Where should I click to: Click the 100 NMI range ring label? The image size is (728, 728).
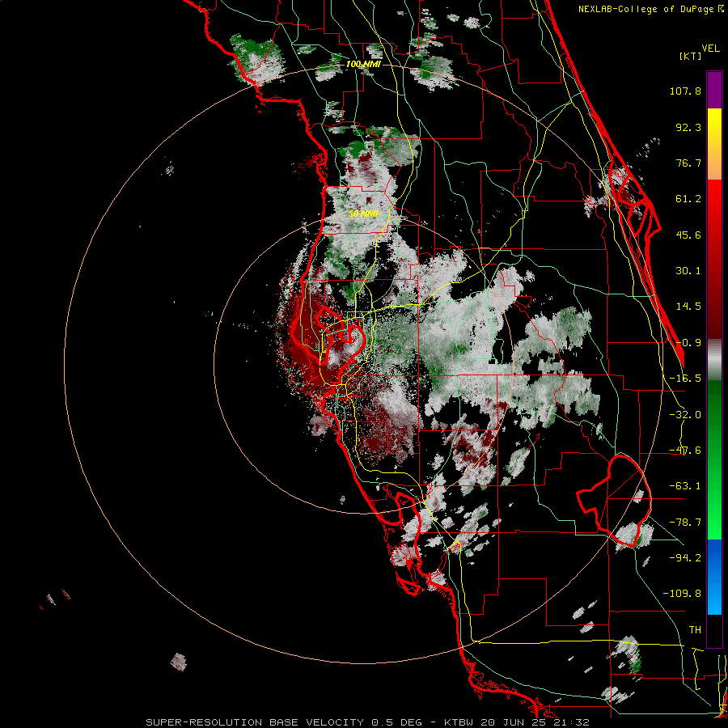coord(363,64)
